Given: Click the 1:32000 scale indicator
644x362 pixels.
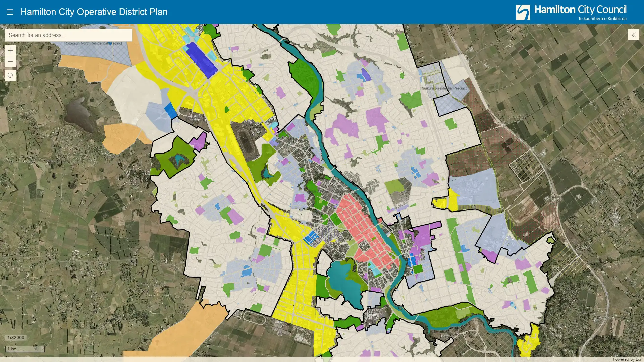Looking at the screenshot, I should point(16,338).
